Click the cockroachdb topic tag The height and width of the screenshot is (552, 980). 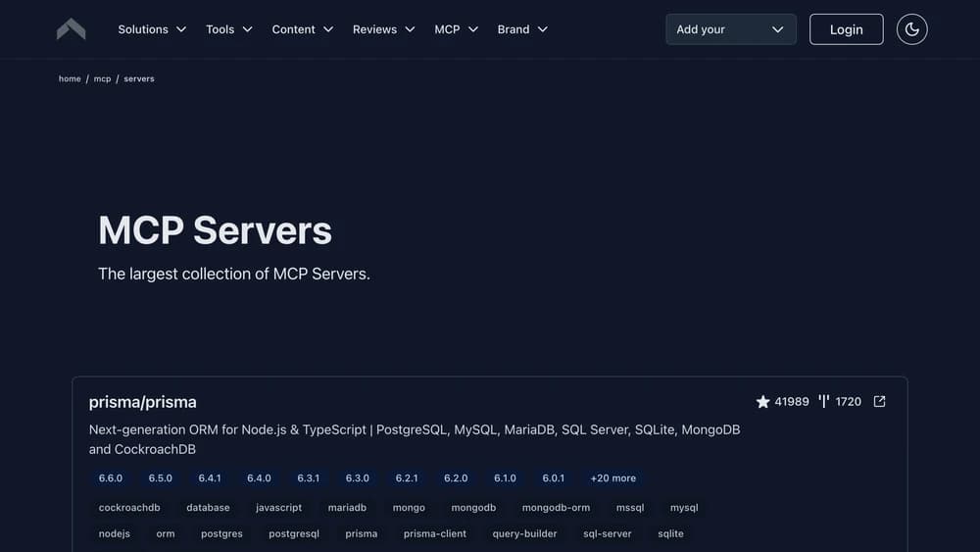pyautogui.click(x=129, y=508)
